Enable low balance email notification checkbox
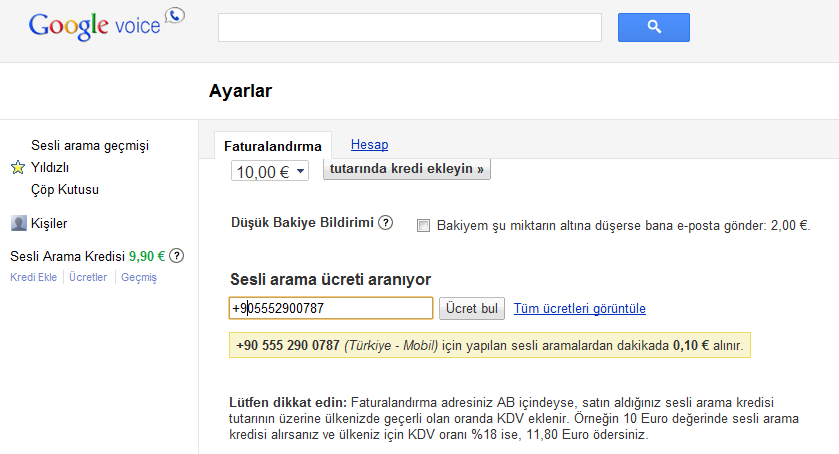Image resolution: width=839 pixels, height=454 pixels. pyautogui.click(x=423, y=226)
